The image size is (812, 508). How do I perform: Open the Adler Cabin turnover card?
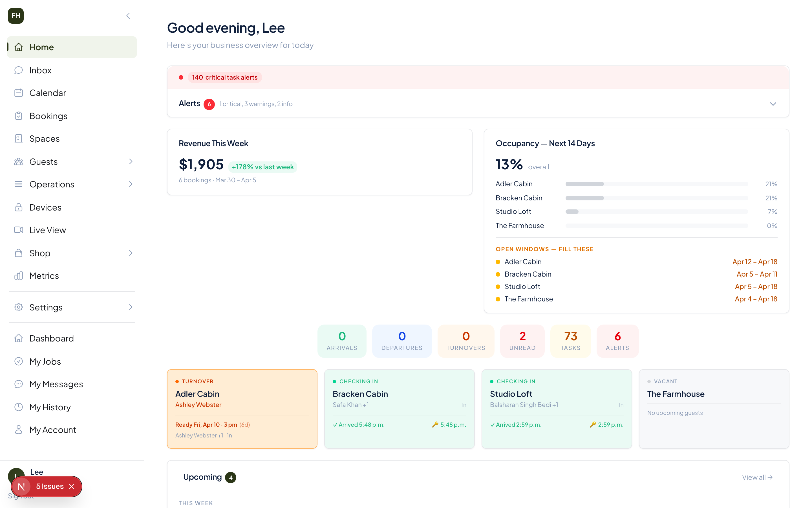[x=242, y=409]
